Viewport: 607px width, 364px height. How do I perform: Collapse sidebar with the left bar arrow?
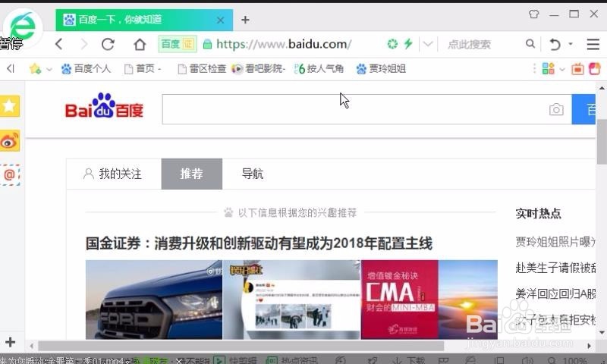point(11,69)
